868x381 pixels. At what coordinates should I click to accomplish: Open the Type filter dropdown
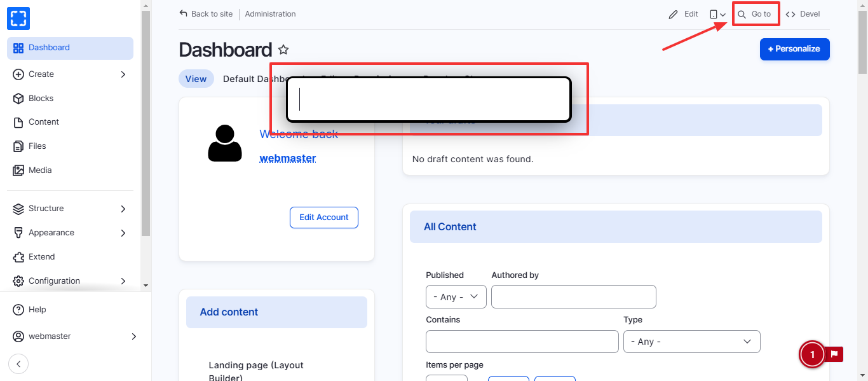point(691,342)
